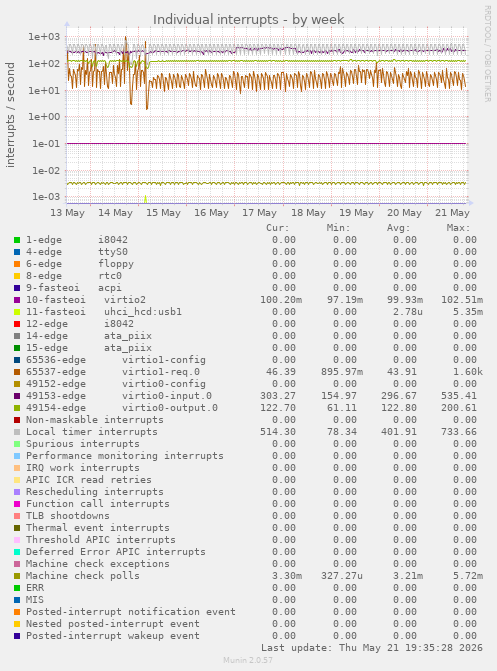The image size is (497, 671).
Task: Click the brown 65537-edge virtio1-req.0 swatch
Action: click(x=17, y=372)
